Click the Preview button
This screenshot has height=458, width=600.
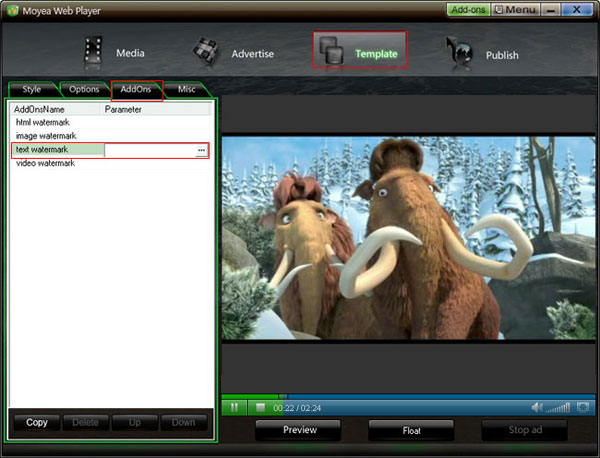[300, 430]
